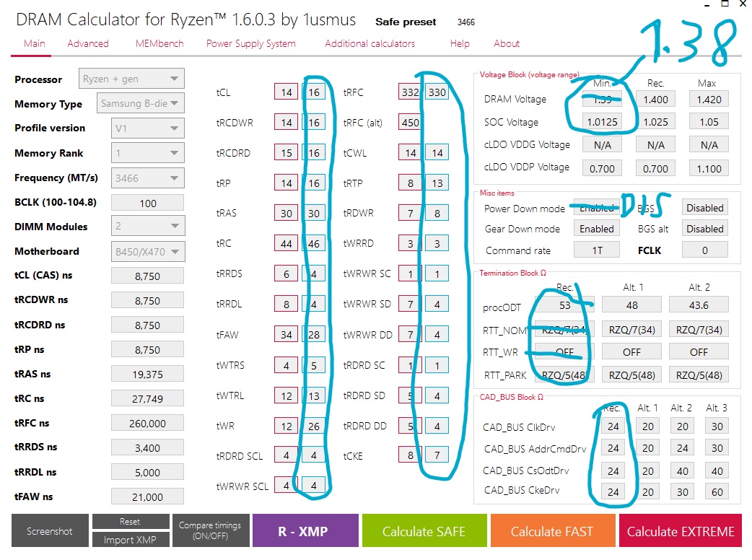Open the Help tab
The width and height of the screenshot is (752, 560).
pyautogui.click(x=460, y=43)
